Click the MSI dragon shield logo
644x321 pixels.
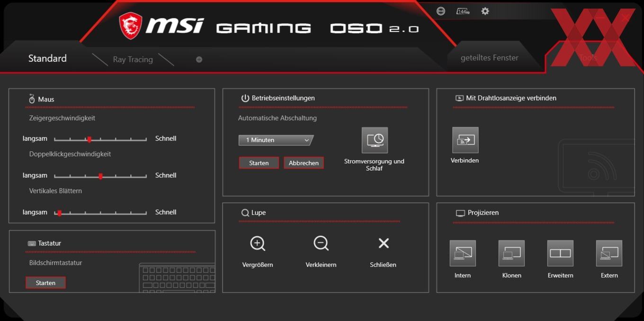coord(130,26)
